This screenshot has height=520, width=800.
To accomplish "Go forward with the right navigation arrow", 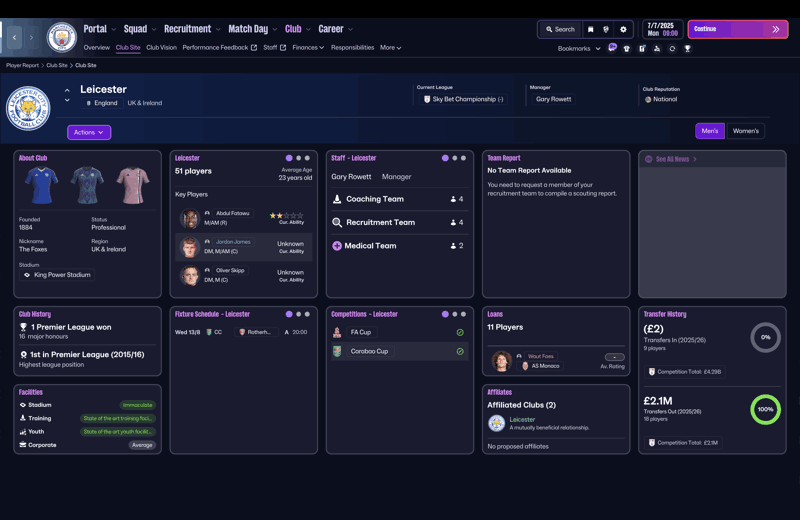I will click(31, 37).
